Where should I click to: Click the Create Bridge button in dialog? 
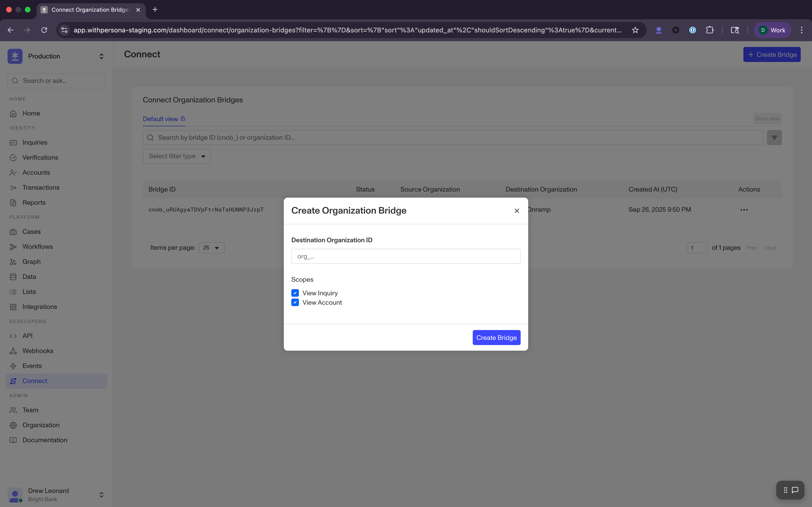tap(496, 338)
